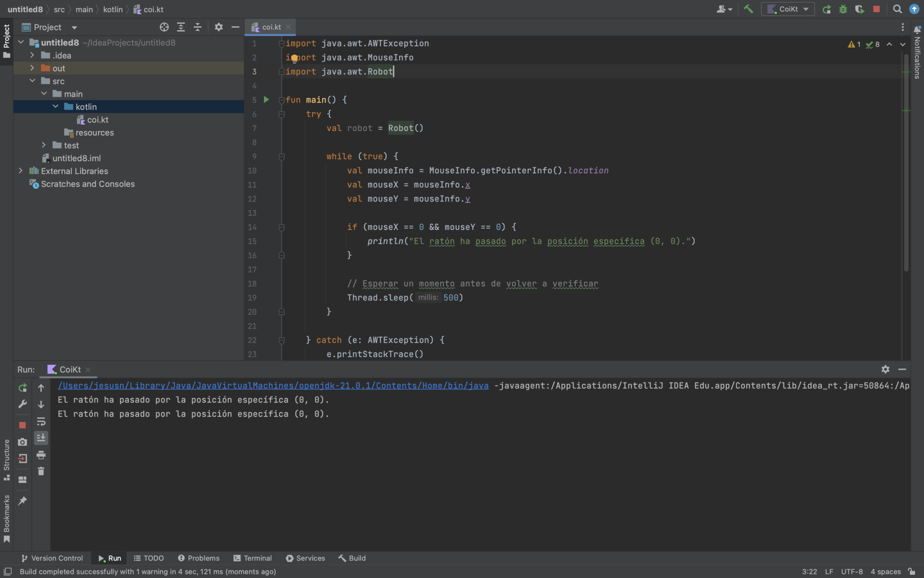Viewport: 924px width, 578px height.
Task: Rerun CoiKt from the top toolbar
Action: point(827,9)
